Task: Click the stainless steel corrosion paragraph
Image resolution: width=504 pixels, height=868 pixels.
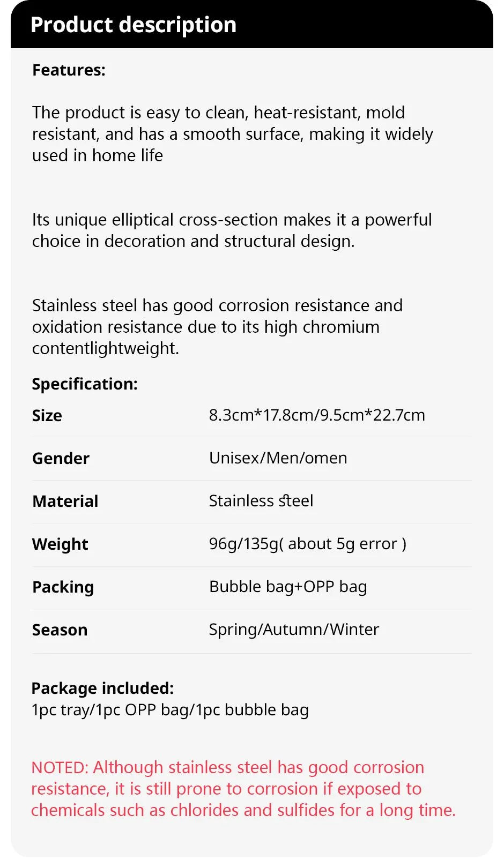Action: [217, 327]
